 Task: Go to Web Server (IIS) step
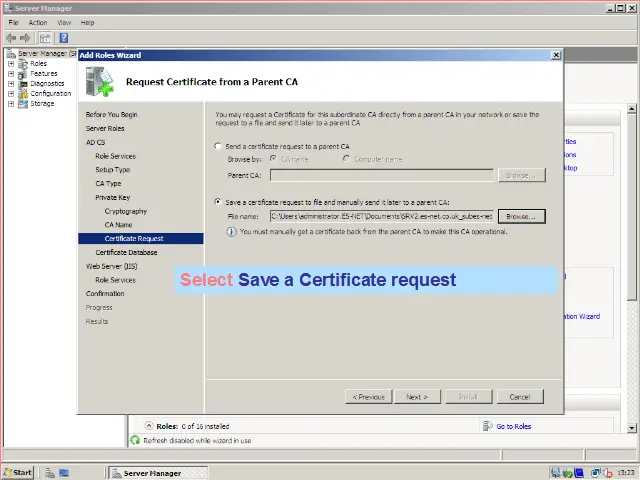(x=111, y=266)
